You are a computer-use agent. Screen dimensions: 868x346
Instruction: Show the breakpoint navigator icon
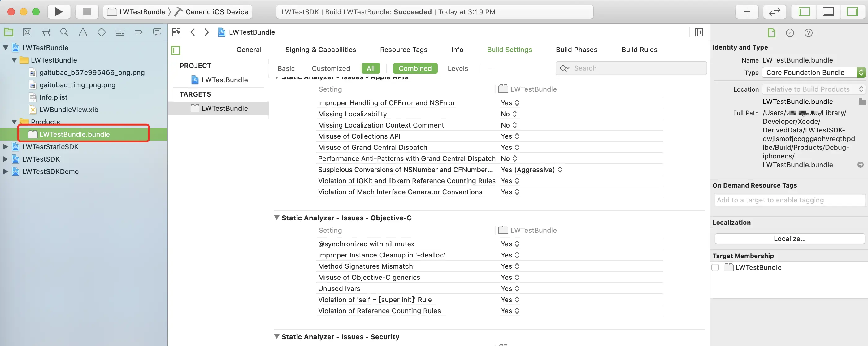(x=138, y=32)
